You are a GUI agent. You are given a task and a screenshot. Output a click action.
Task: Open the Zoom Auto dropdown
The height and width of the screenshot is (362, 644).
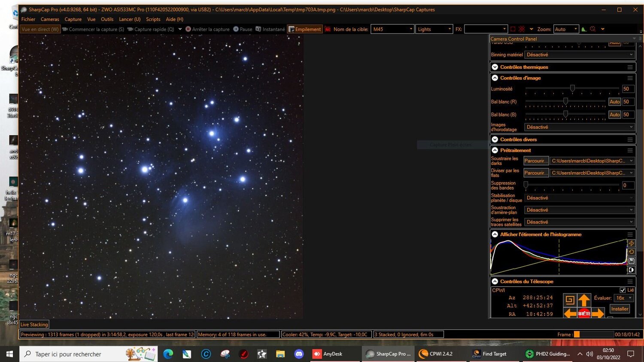point(566,29)
